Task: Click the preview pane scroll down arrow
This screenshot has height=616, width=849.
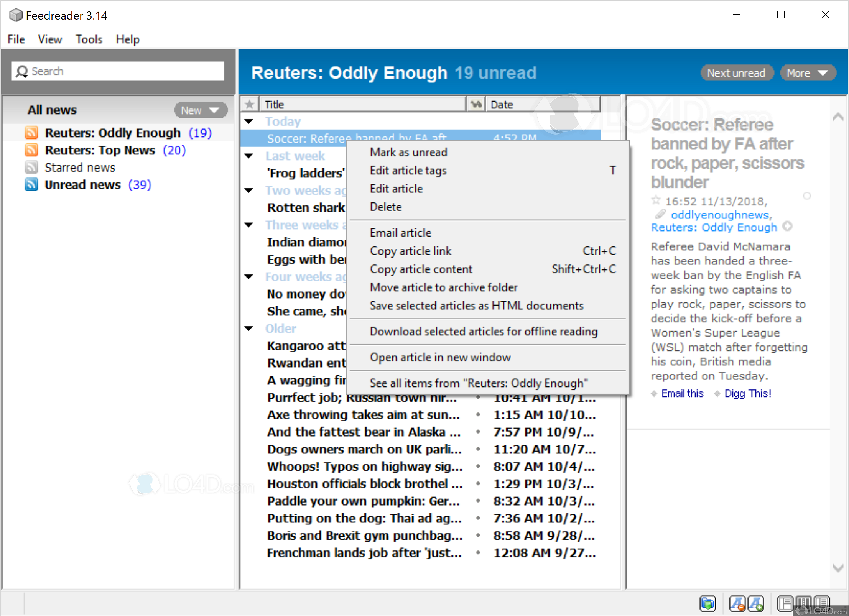Action: (x=838, y=568)
